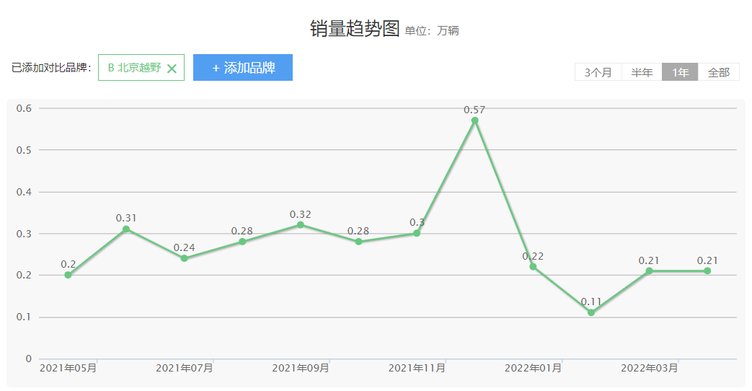Click the 2021年09月 axis label
The image size is (752, 391).
(300, 368)
